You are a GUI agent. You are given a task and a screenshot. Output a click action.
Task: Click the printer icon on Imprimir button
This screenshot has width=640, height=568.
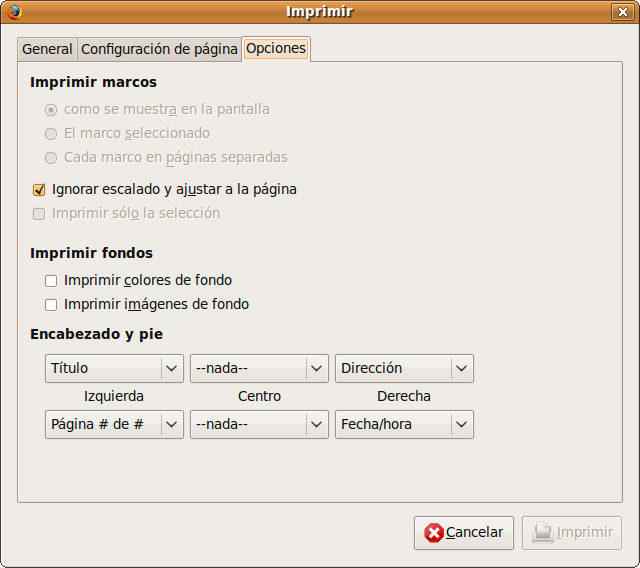542,533
